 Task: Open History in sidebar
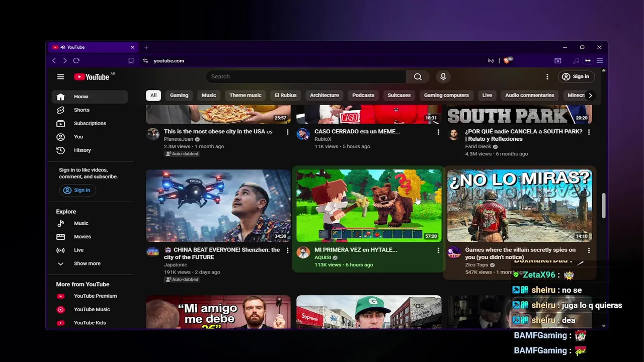[x=90, y=150]
